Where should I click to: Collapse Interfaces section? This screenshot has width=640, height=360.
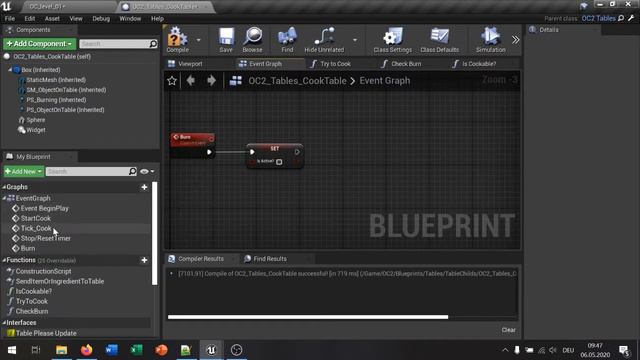[4, 322]
